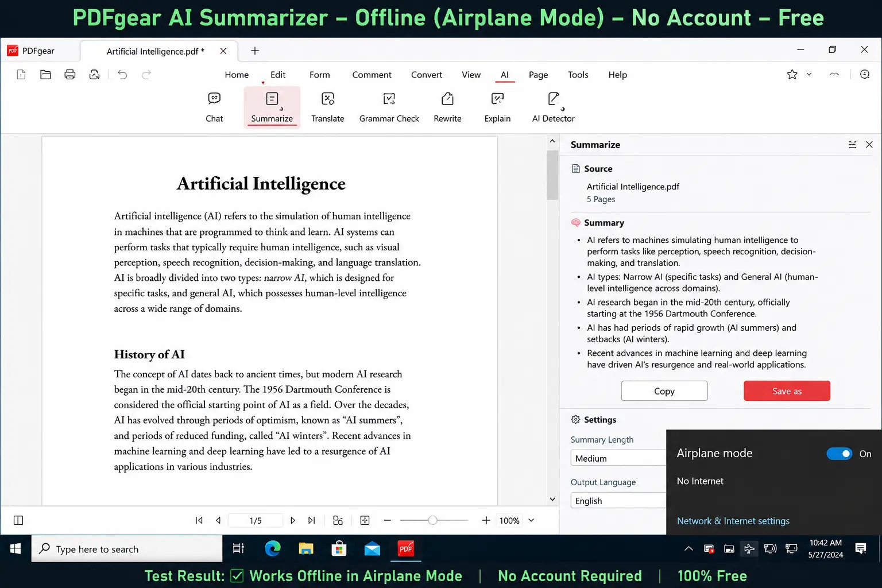Viewport: 882px width, 588px height.
Task: Zoom in with the plus icon
Action: [486, 520]
